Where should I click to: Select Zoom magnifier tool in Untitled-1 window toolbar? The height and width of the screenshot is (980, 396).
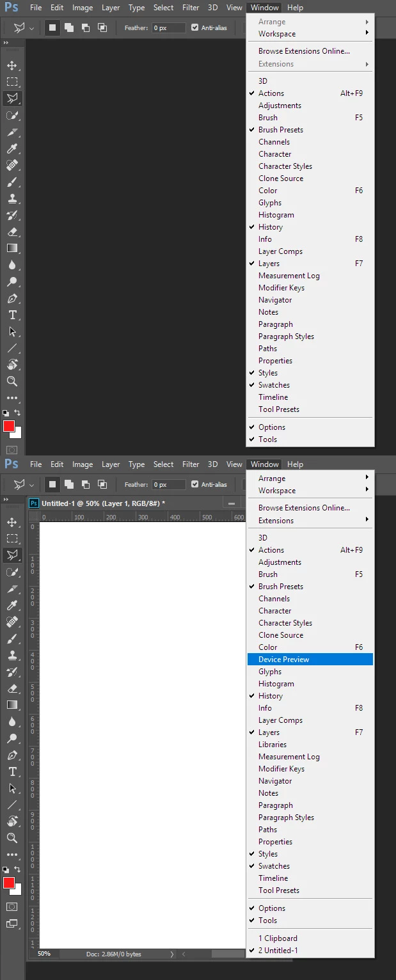tap(12, 838)
